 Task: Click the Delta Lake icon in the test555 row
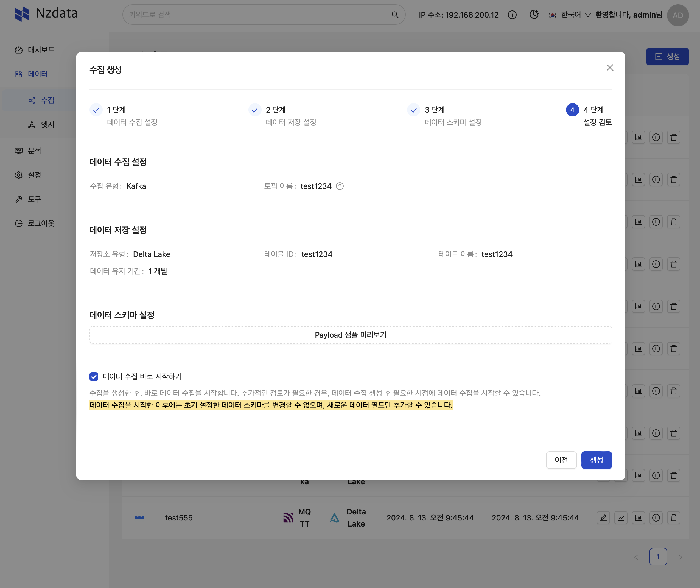tap(334, 518)
